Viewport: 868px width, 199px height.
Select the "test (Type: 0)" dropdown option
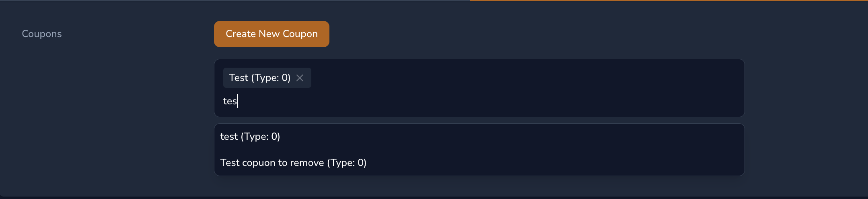(x=250, y=137)
